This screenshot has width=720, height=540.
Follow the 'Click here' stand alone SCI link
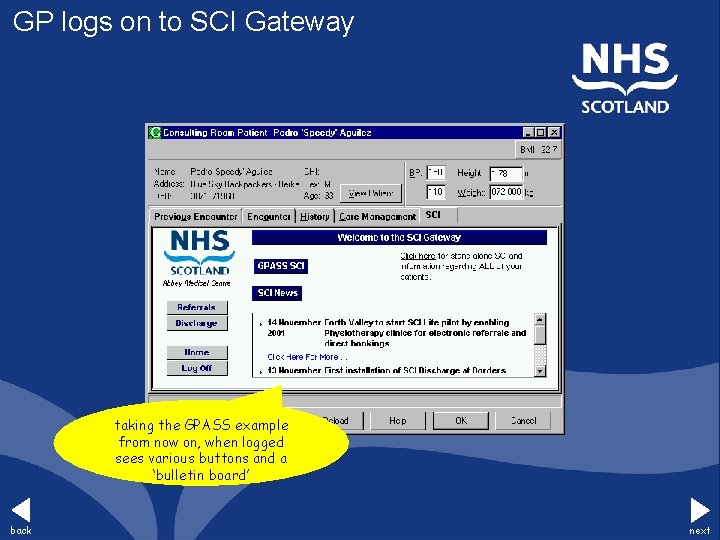[418, 256]
